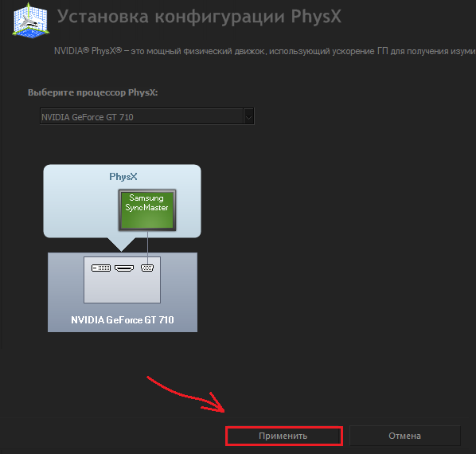Image resolution: width=476 pixels, height=454 pixels.
Task: Click the DVI port icon
Action: [x=101, y=268]
